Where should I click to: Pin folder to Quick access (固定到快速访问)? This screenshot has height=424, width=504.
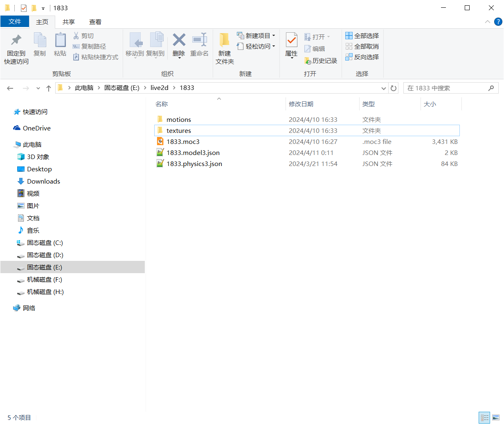click(x=16, y=49)
